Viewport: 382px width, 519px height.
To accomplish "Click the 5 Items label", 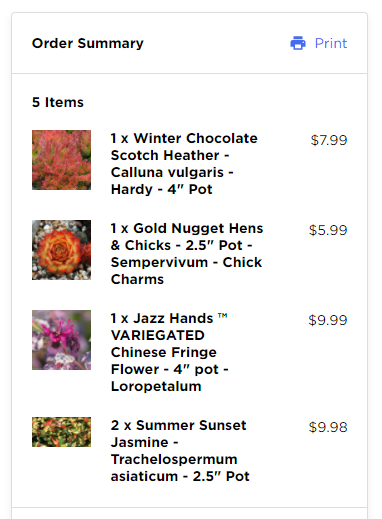I will (x=58, y=102).
